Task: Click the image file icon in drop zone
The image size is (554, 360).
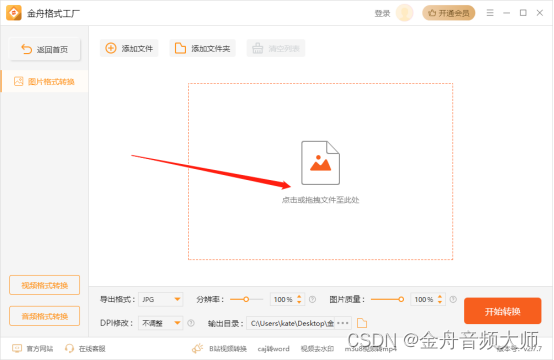Action: point(320,163)
